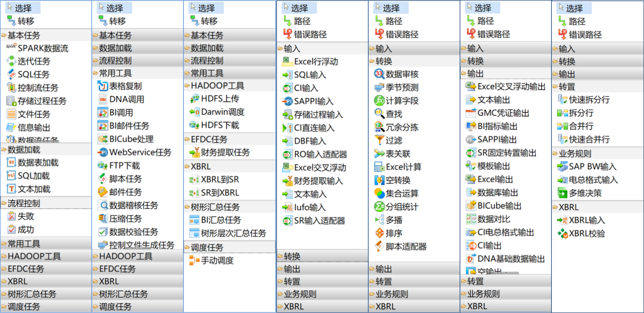The image size is (644, 313).
Task: Select the BICube处理 icon
Action: click(103, 139)
